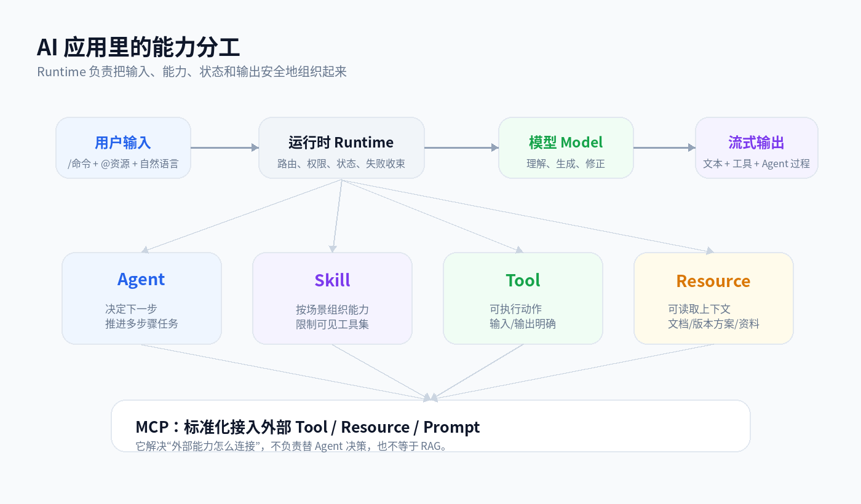This screenshot has width=861, height=504.
Task: Select the '流式输出' heading
Action: [756, 143]
